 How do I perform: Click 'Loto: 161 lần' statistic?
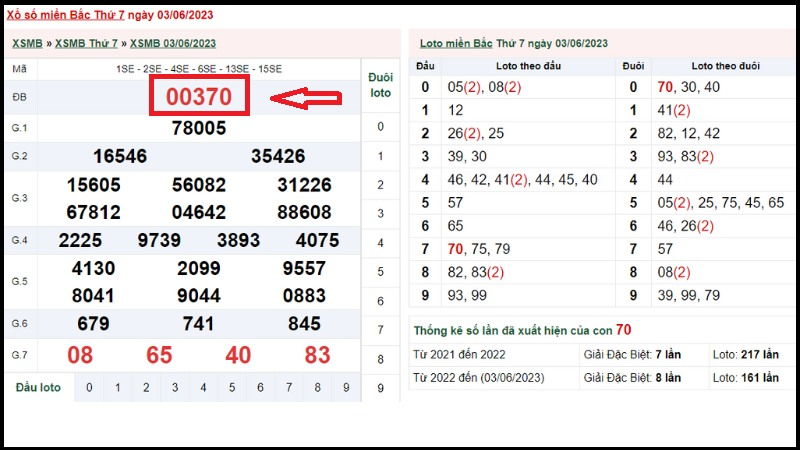746,378
